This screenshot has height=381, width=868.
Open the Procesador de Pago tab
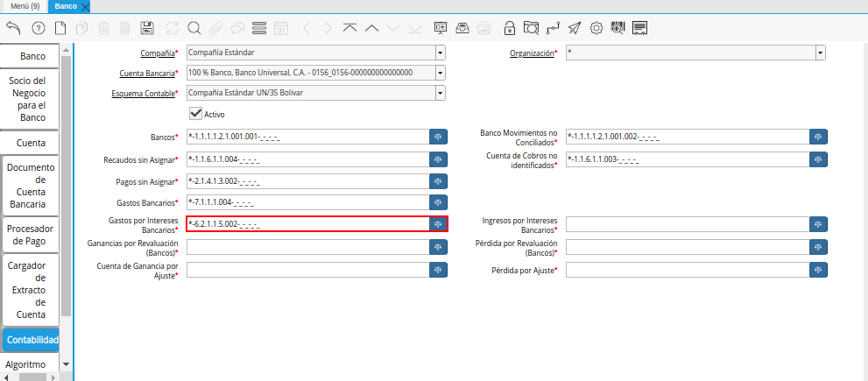point(31,235)
